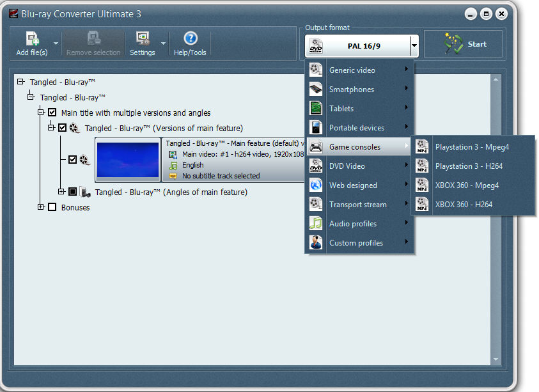
Task: Collapse Versions of main feature node
Action: click(51, 127)
